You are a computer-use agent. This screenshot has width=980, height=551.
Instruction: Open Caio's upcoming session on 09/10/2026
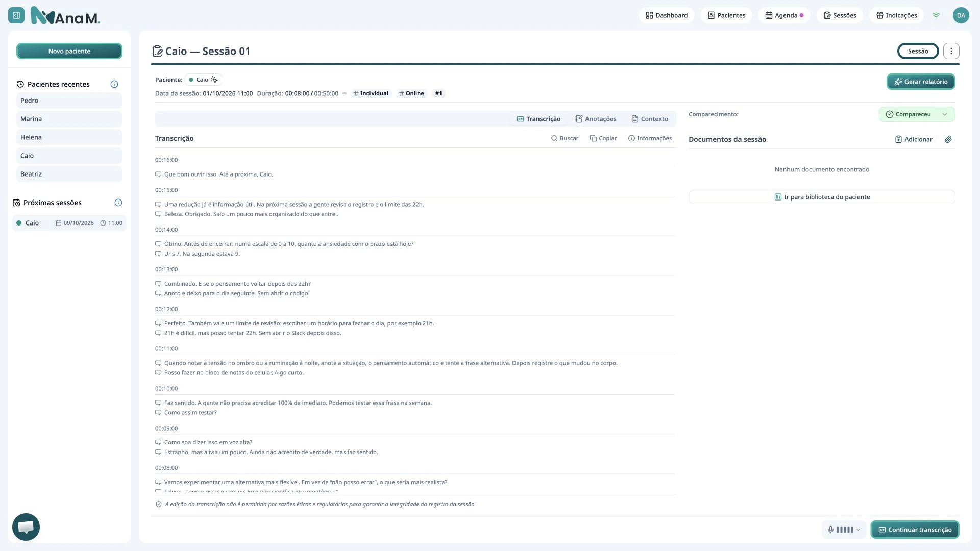69,223
